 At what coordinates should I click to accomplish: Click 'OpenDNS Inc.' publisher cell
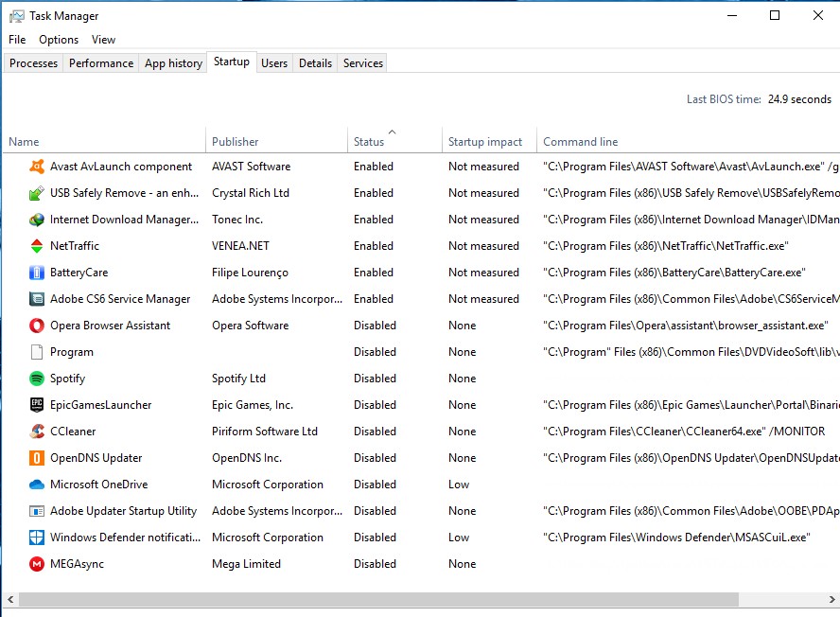click(x=247, y=458)
